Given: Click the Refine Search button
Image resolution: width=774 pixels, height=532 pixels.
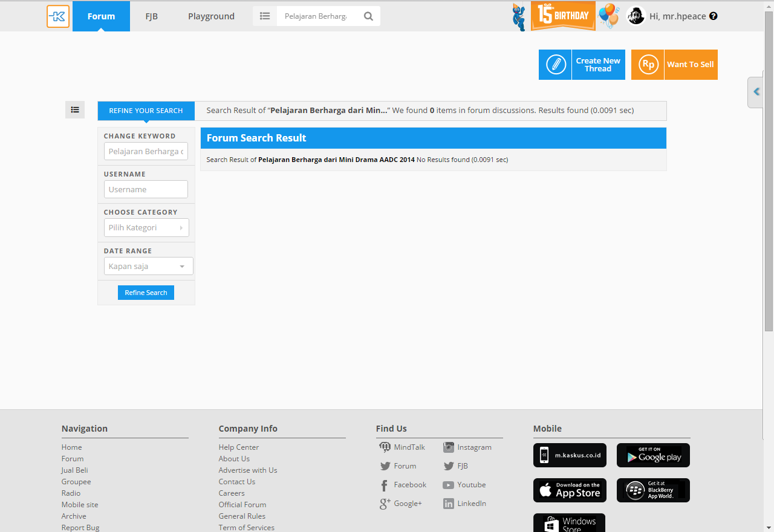Looking at the screenshot, I should tap(146, 293).
